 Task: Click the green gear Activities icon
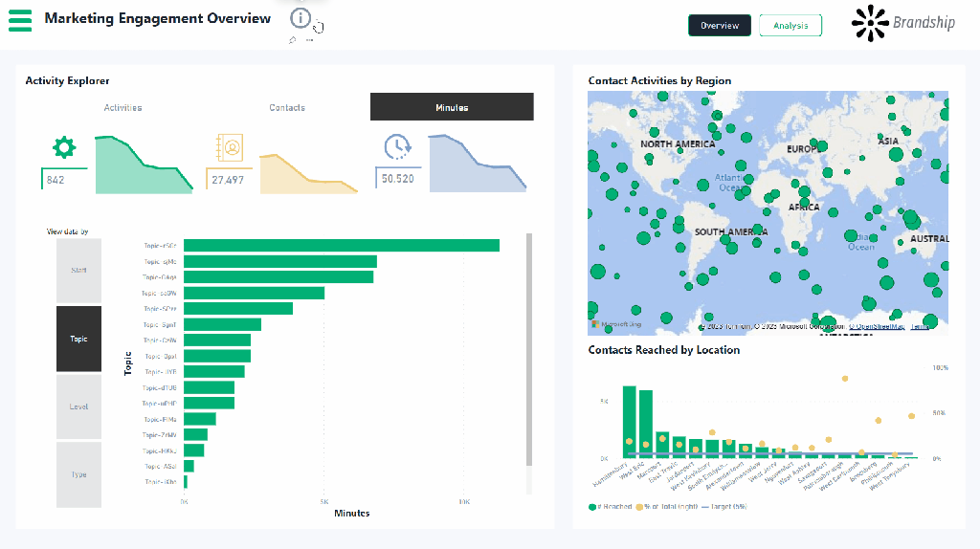tap(63, 147)
